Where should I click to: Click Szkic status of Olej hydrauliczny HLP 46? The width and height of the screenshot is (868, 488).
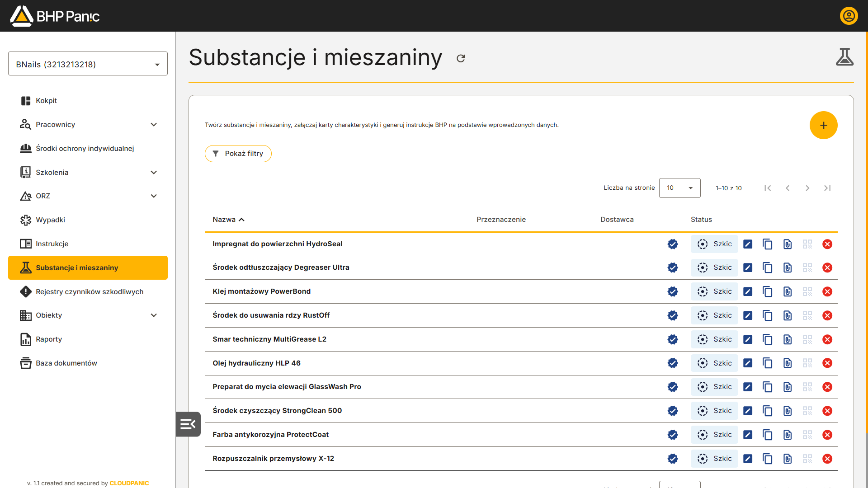[714, 363]
